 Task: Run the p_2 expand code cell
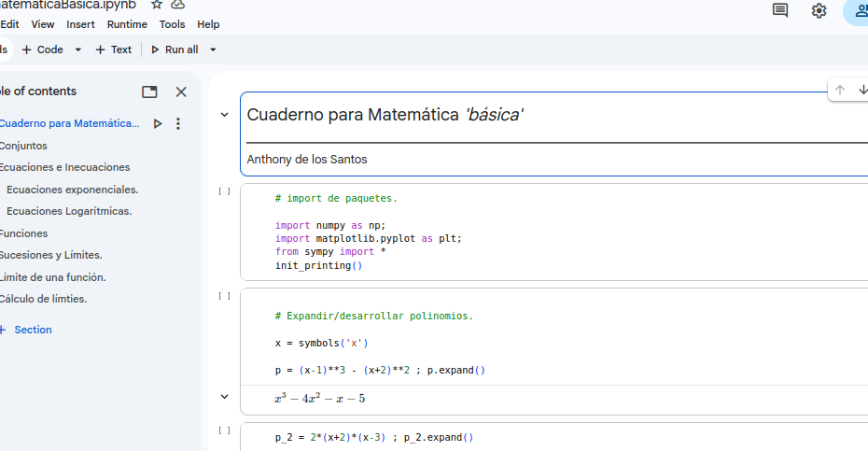(x=224, y=430)
